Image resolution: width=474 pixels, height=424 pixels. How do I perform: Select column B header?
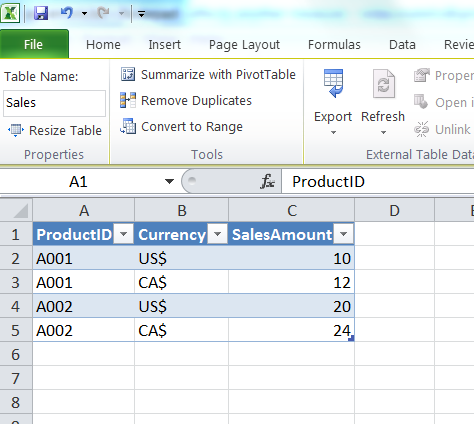[x=182, y=210]
